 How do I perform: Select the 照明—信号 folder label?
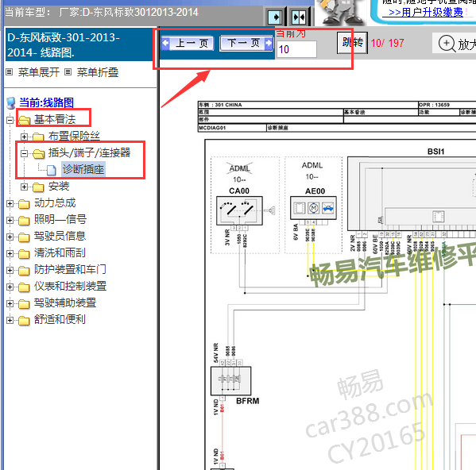[x=60, y=219]
